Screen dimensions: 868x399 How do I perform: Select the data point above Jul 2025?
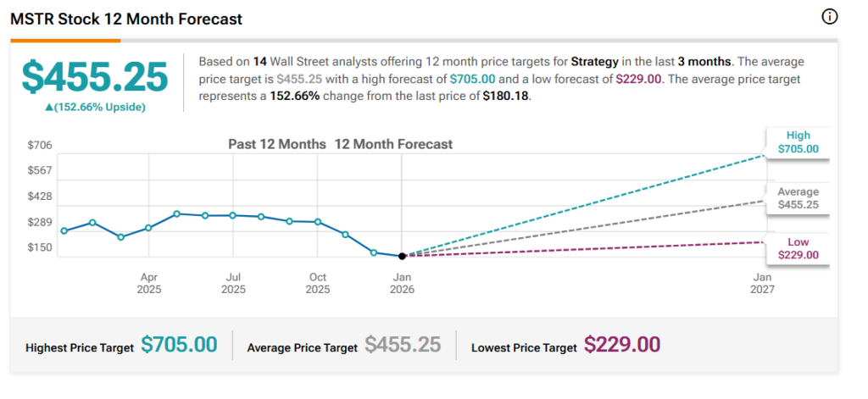coord(233,215)
